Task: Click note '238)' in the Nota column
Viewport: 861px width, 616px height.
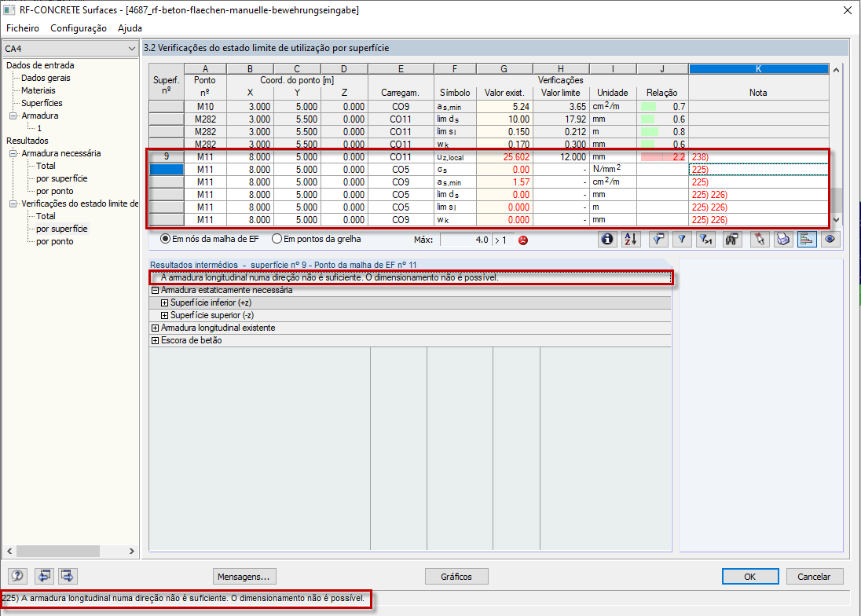Action: click(x=700, y=157)
